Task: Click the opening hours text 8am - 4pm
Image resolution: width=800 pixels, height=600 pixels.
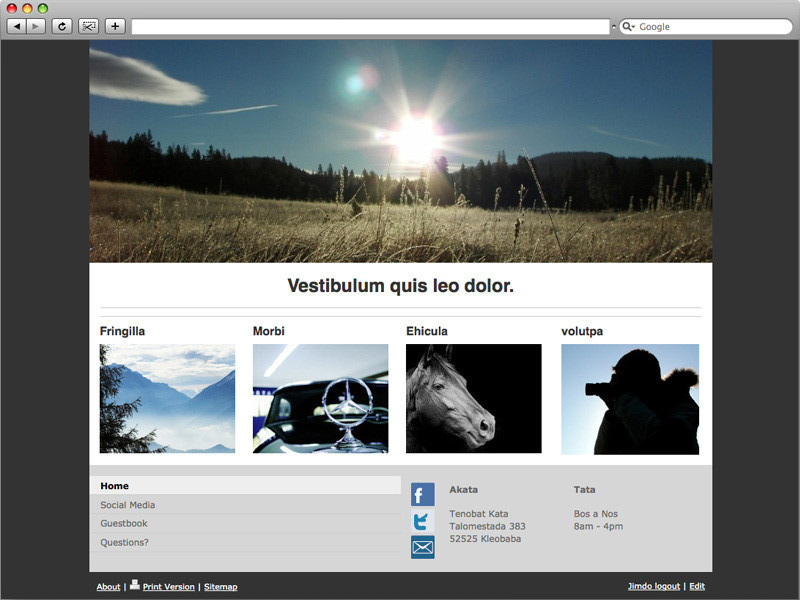Action: 598,526
